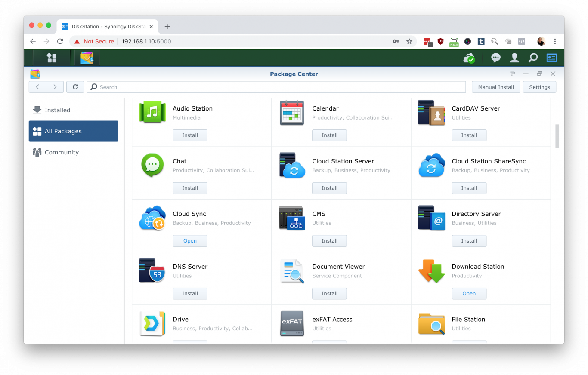Open the DSM widgets panel icon
This screenshot has height=375, width=588.
(x=551, y=58)
